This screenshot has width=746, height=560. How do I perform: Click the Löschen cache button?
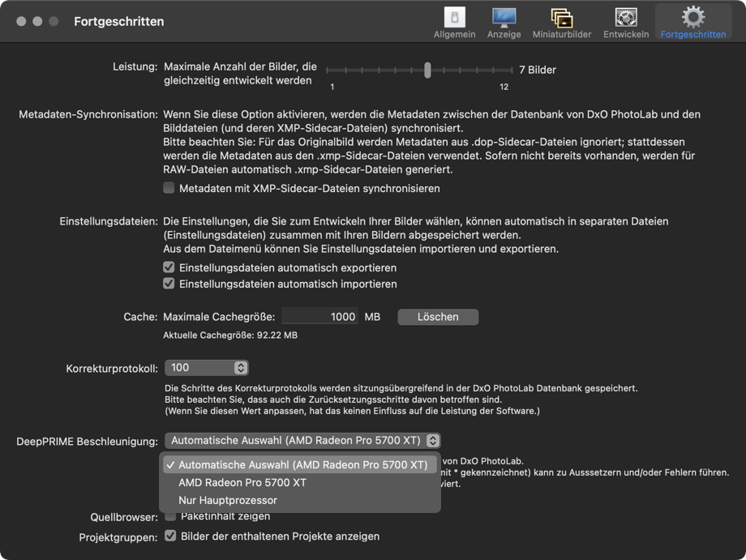[438, 317]
